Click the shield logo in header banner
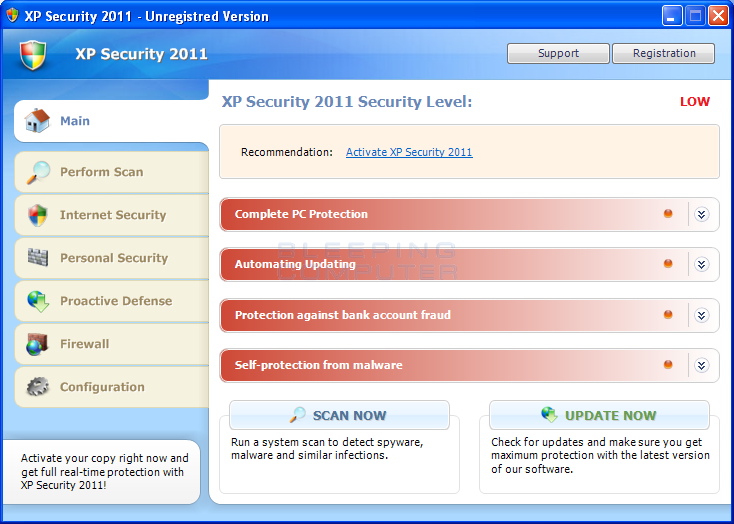 coord(33,55)
